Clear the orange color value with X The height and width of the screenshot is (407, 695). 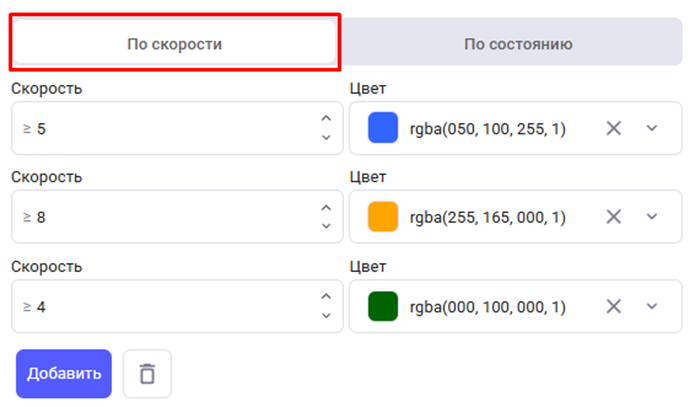pos(614,217)
